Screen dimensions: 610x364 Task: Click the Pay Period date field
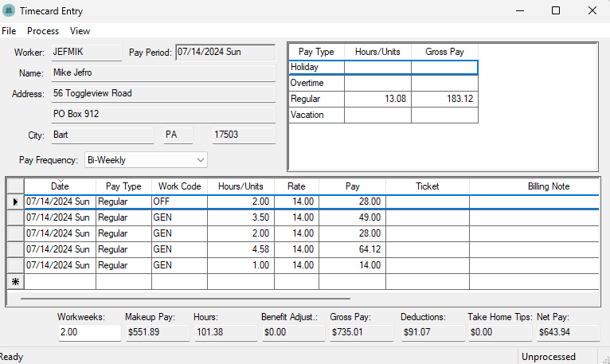pos(225,52)
